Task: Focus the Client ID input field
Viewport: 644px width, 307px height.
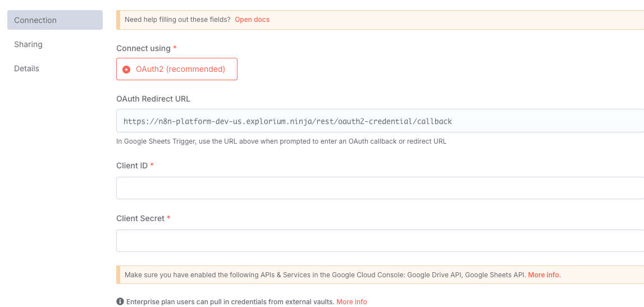Action: pos(380,188)
